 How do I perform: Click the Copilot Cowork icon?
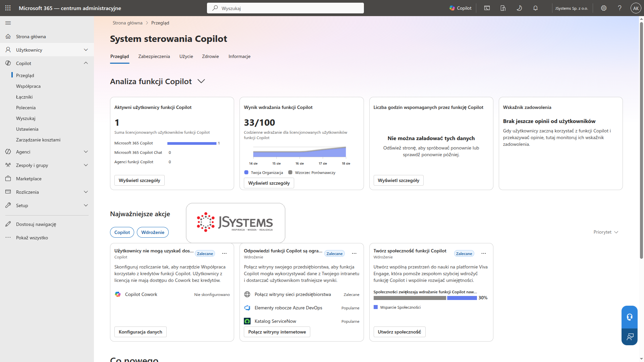pos(118,294)
